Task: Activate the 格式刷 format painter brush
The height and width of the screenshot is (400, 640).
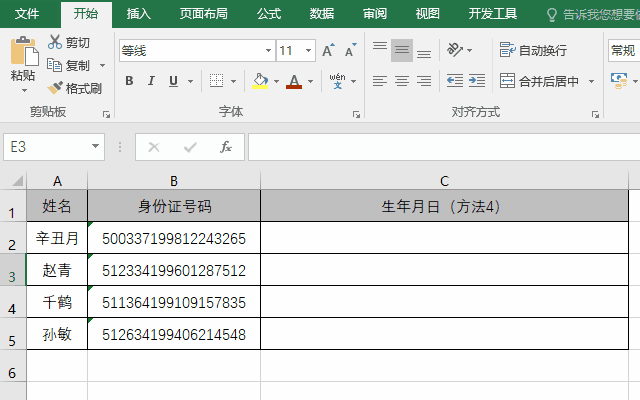Action: [55, 88]
